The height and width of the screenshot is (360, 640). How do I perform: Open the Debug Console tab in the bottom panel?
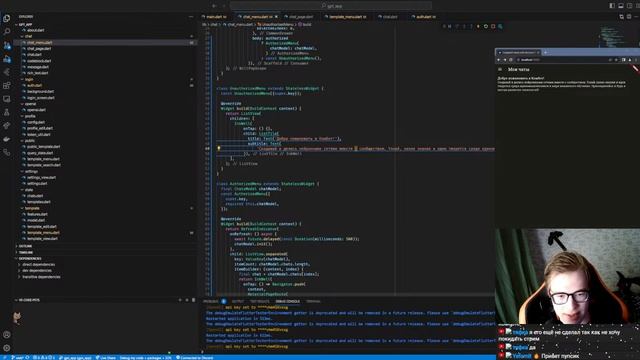[x=287, y=301]
